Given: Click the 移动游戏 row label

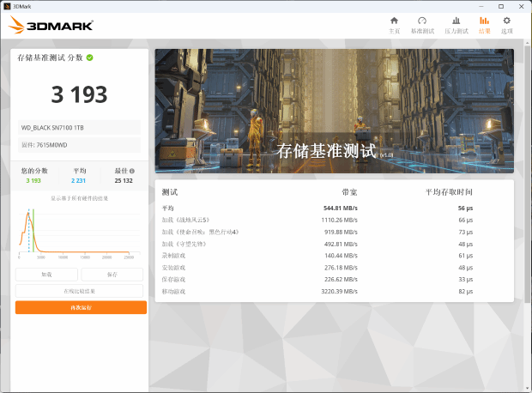Looking at the screenshot, I should tap(173, 292).
